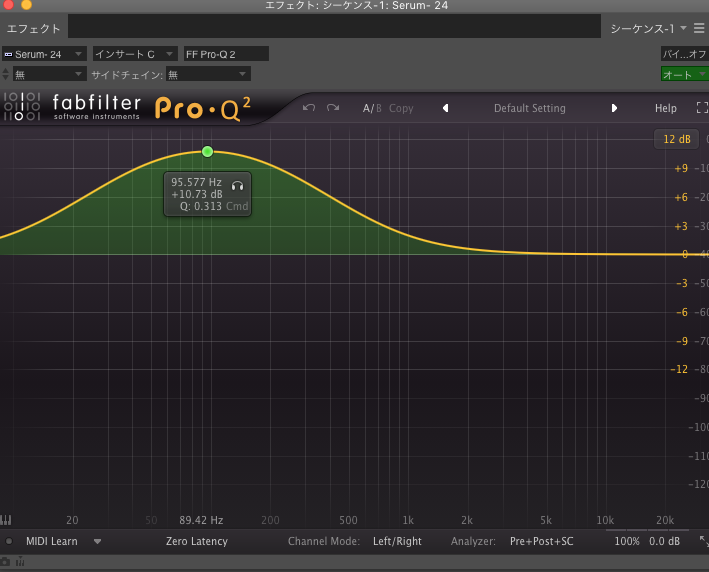The image size is (709, 572).
Task: Click the redo arrow in Pro-Q 2
Action: coord(333,108)
